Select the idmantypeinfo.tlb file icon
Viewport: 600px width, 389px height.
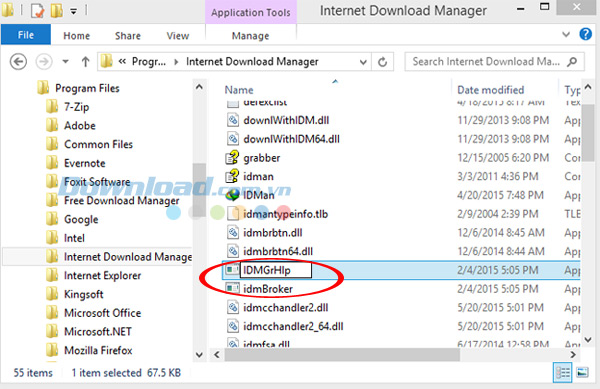tap(233, 213)
